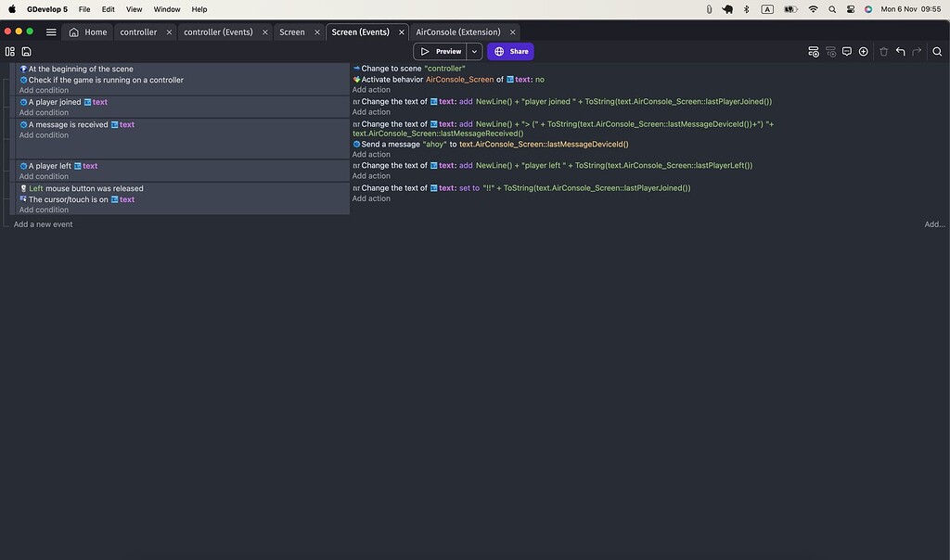The height and width of the screenshot is (560, 950).
Task: Open the hamburger main menu
Action: (x=52, y=32)
